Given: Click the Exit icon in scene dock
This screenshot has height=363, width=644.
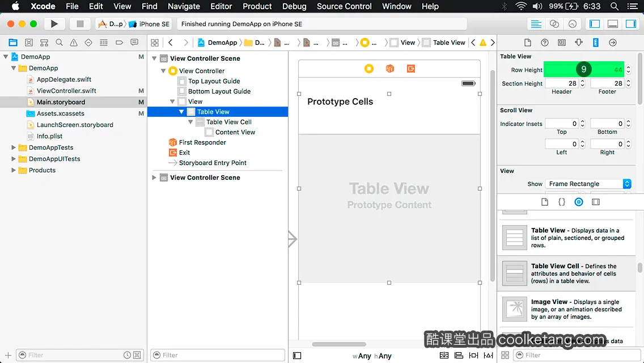Looking at the screenshot, I should pyautogui.click(x=410, y=69).
